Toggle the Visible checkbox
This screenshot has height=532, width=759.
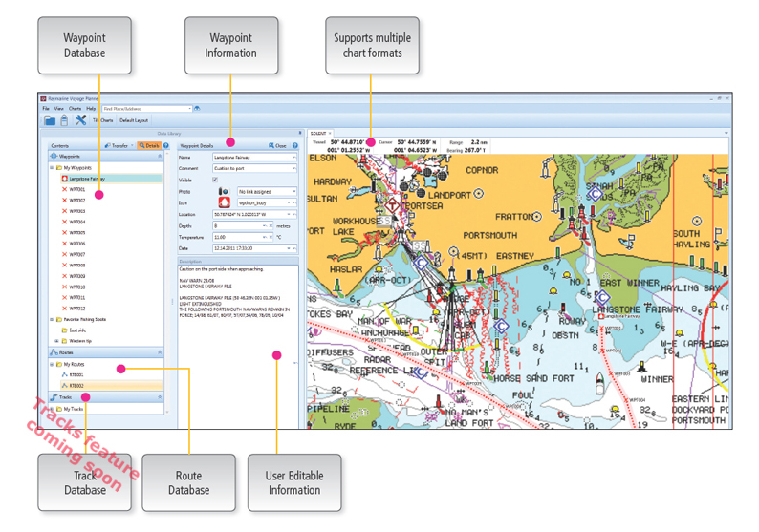[x=215, y=180]
